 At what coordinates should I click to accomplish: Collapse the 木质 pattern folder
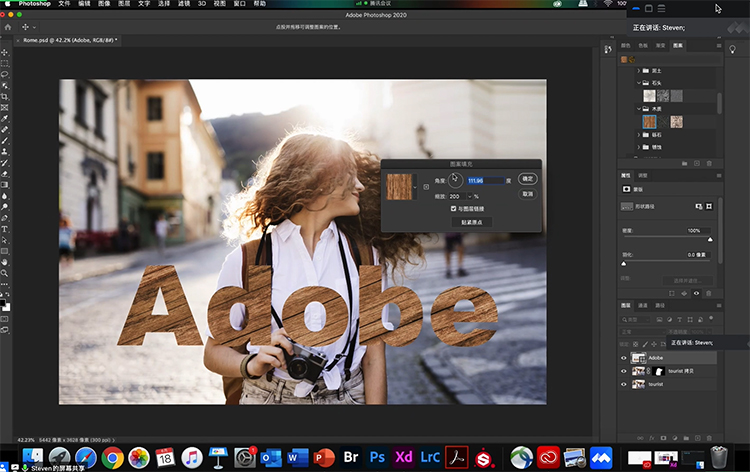[x=640, y=109]
